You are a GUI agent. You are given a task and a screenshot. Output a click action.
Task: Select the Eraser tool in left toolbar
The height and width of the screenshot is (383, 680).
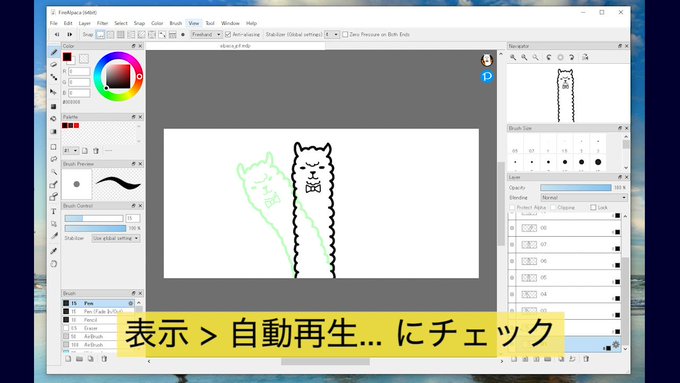pos(54,65)
